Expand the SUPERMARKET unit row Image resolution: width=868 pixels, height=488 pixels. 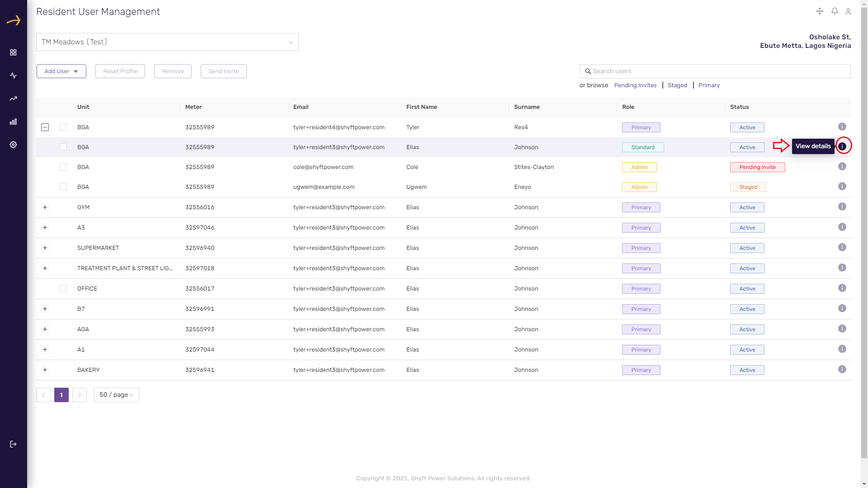click(45, 248)
